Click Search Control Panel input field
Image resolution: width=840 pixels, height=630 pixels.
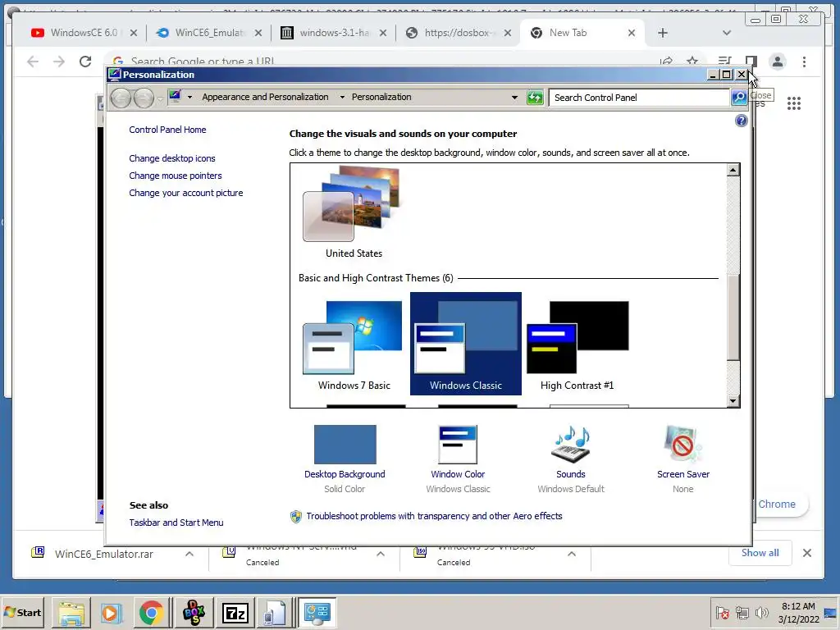click(639, 98)
